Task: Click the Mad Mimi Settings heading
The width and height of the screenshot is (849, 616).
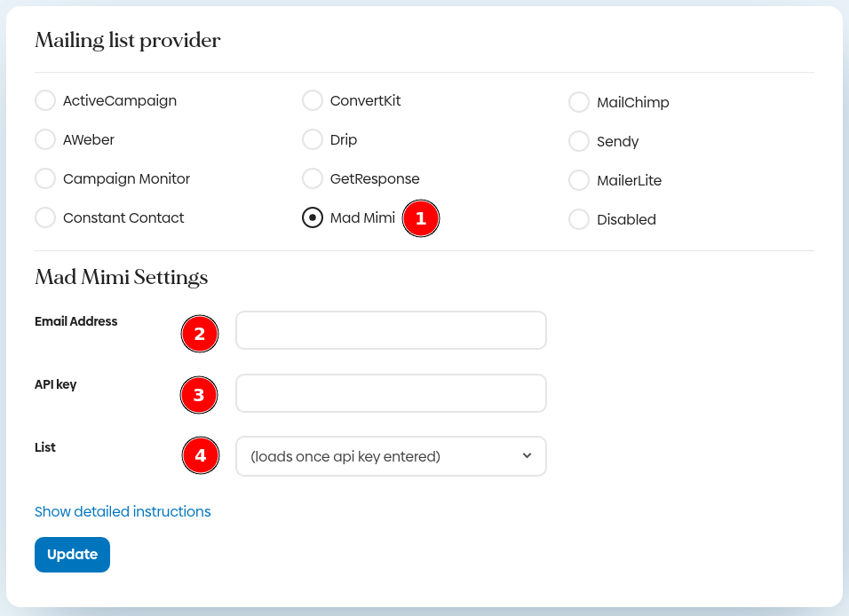Action: [x=122, y=278]
